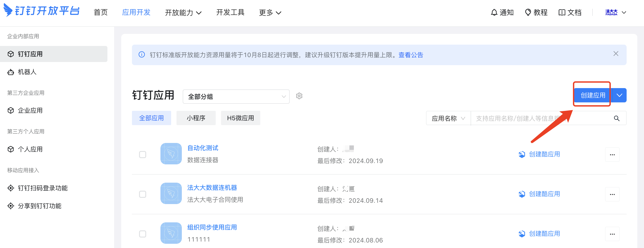The image size is (644, 248).
Task: Open 开发工具 in top navigation
Action: click(230, 12)
